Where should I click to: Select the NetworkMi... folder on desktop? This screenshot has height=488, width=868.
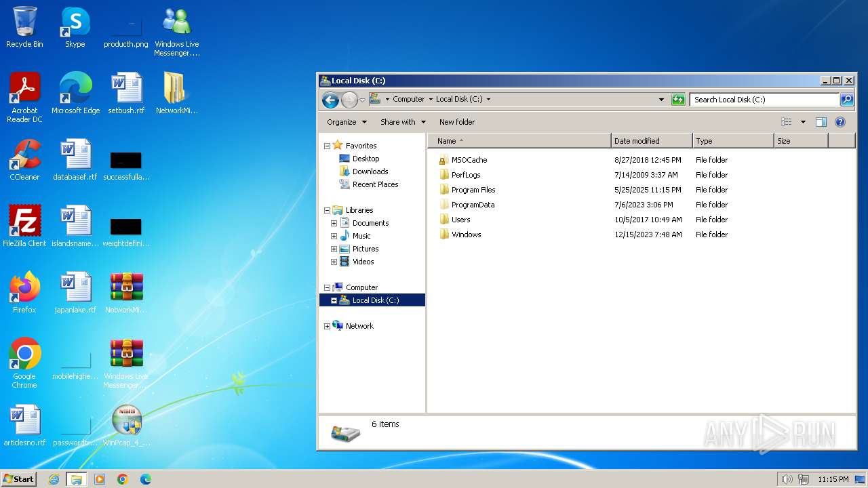176,94
